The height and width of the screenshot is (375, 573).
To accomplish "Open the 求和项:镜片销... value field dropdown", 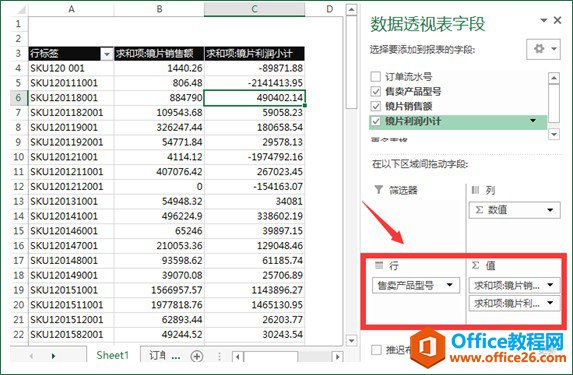I will click(550, 285).
